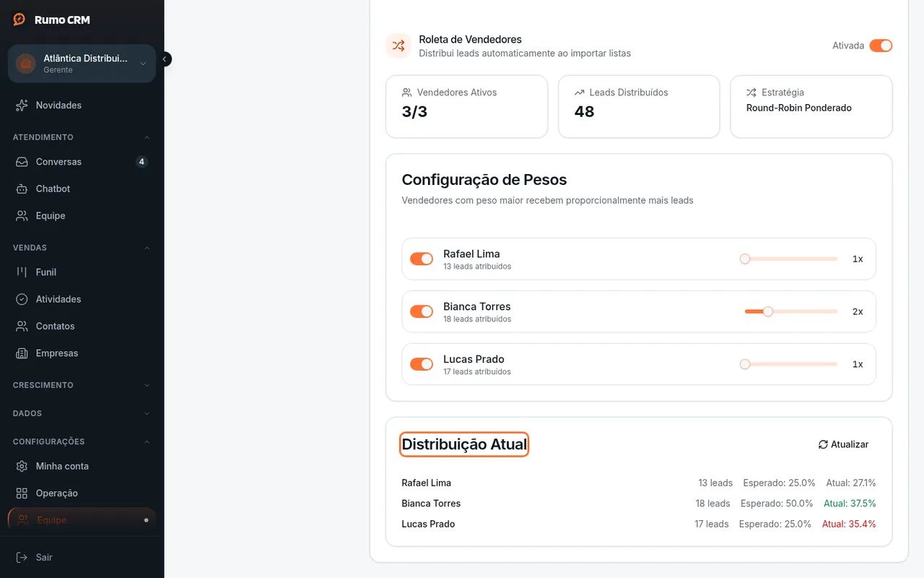Click the Minha conta gear icon
924x578 pixels.
coord(22,466)
